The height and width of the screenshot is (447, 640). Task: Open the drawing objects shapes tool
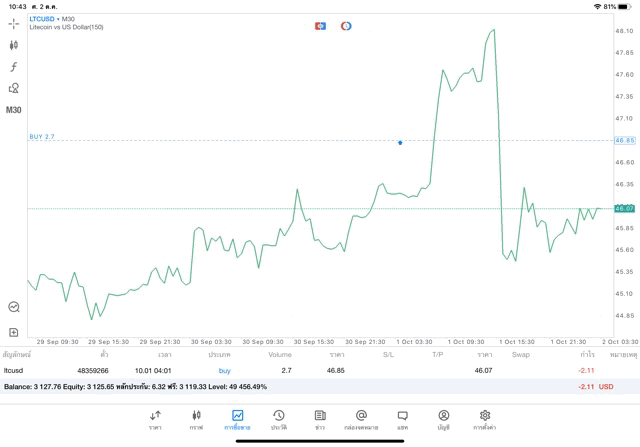pos(14,88)
